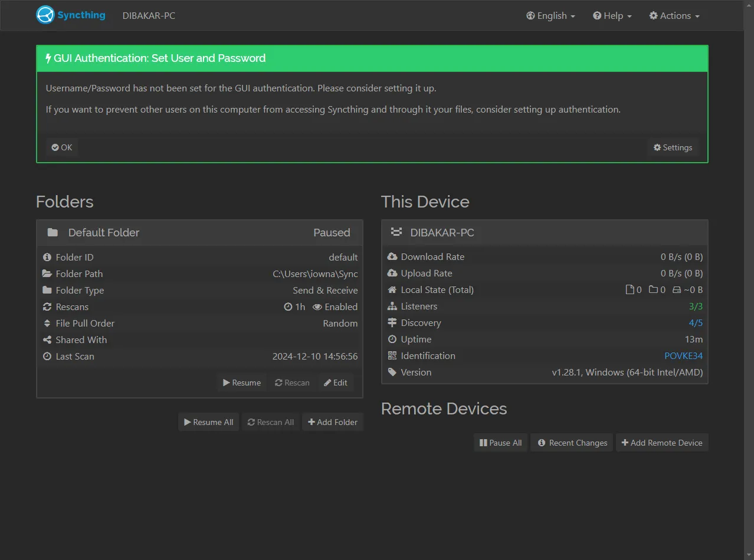This screenshot has width=754, height=560.
Task: Resume all folders
Action: click(209, 422)
